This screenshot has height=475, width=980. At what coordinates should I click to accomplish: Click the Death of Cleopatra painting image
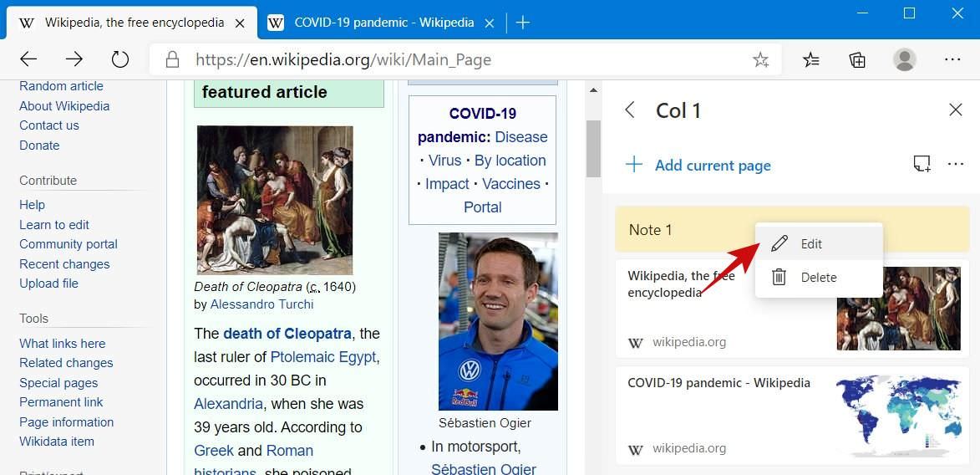275,200
